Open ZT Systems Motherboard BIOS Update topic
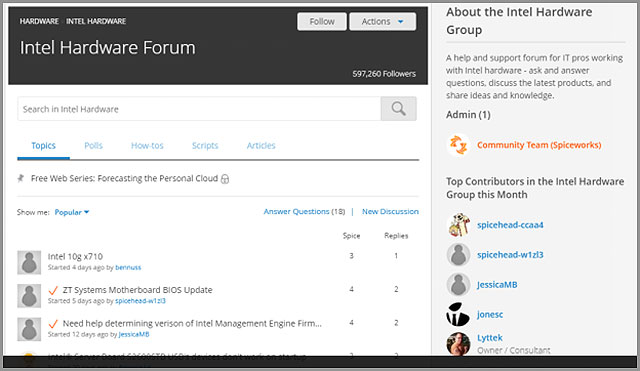 pos(137,290)
